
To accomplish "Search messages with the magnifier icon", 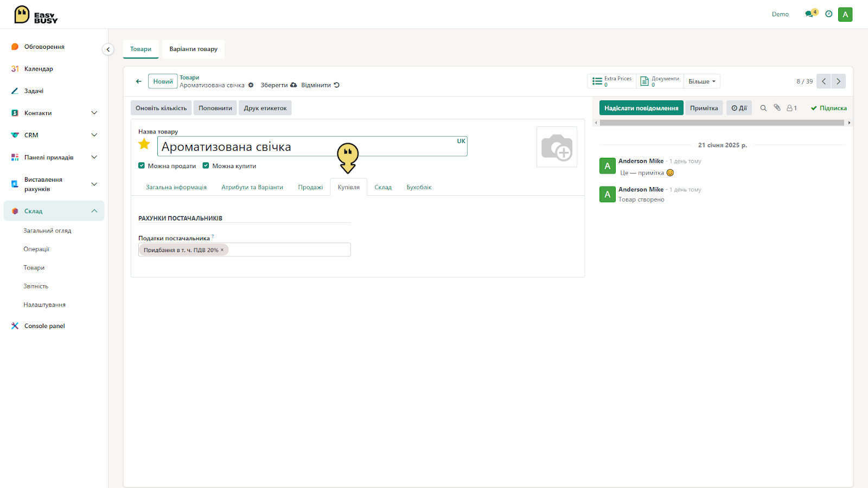I will [763, 108].
